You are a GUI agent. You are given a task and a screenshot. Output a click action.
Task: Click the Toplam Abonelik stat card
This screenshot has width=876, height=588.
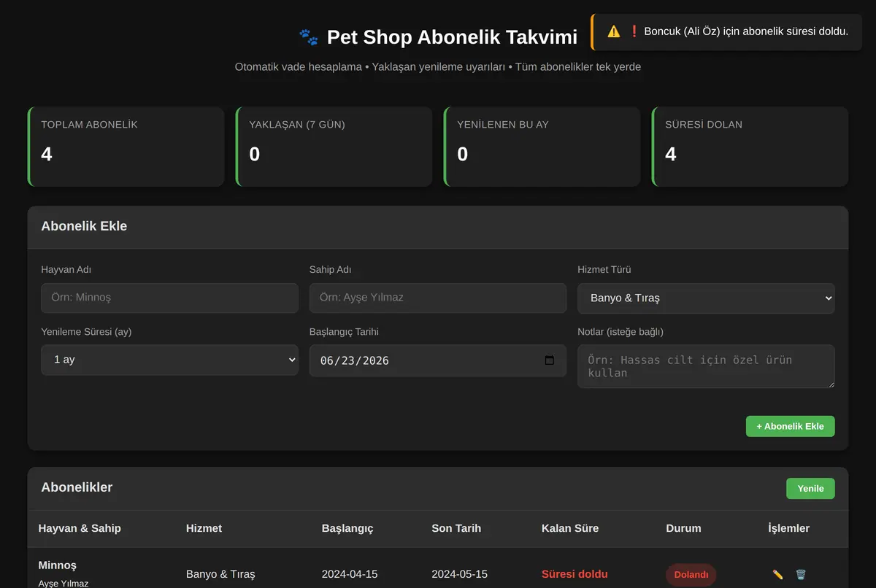click(126, 147)
